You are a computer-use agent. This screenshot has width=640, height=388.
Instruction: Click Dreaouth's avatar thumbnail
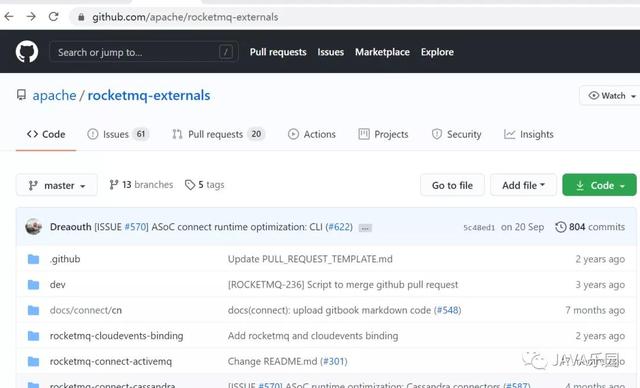(x=33, y=226)
